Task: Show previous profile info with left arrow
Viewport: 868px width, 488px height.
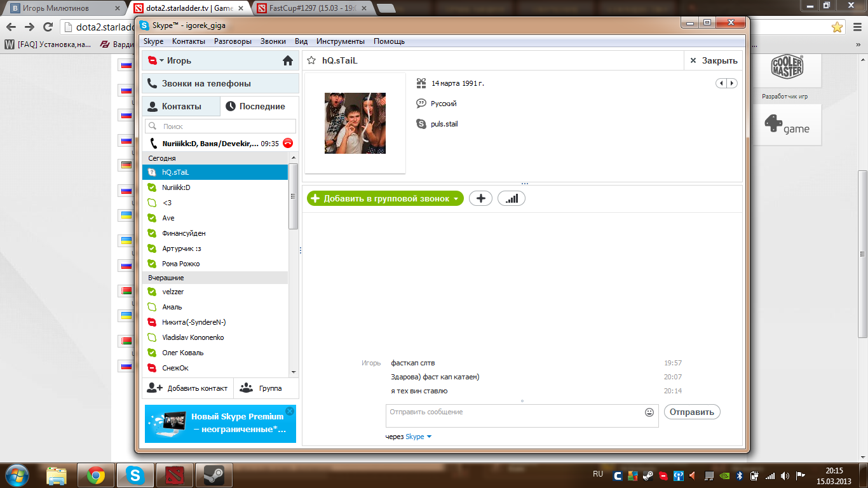Action: (x=721, y=83)
